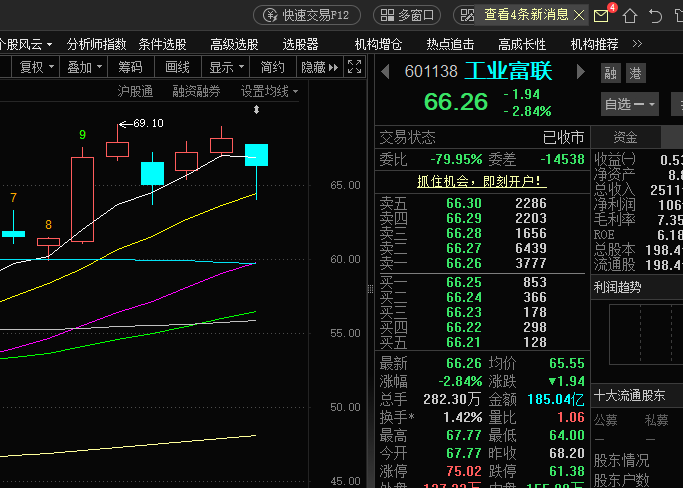Screen dimensions: 683x488
Task: Click the 卖五 price 66.30
Action: 463,203
